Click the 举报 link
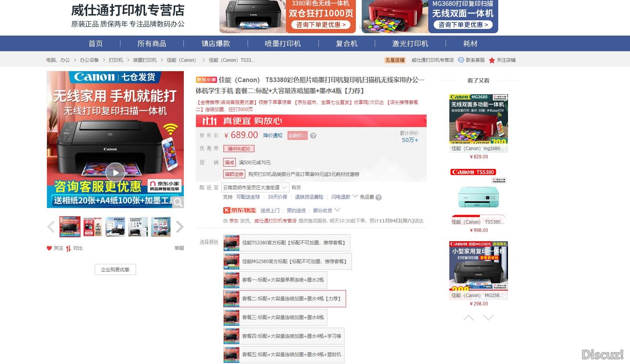Screen dimensions: 630x364 coord(179,248)
